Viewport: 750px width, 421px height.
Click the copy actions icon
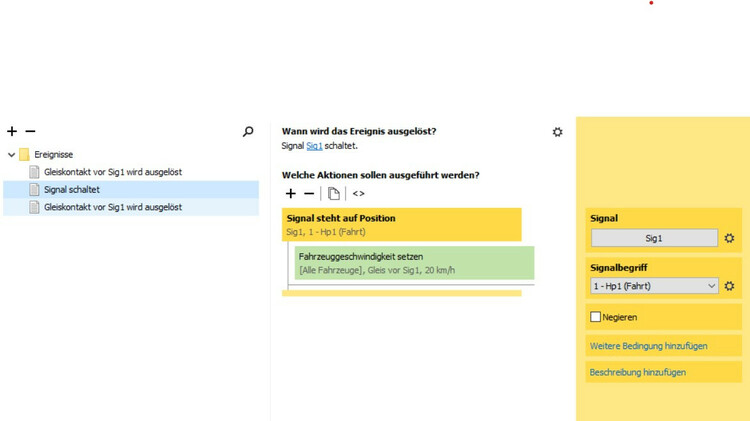coord(334,193)
